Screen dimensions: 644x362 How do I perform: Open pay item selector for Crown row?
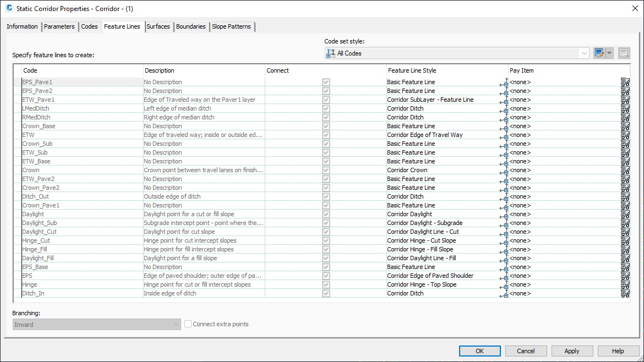point(625,171)
